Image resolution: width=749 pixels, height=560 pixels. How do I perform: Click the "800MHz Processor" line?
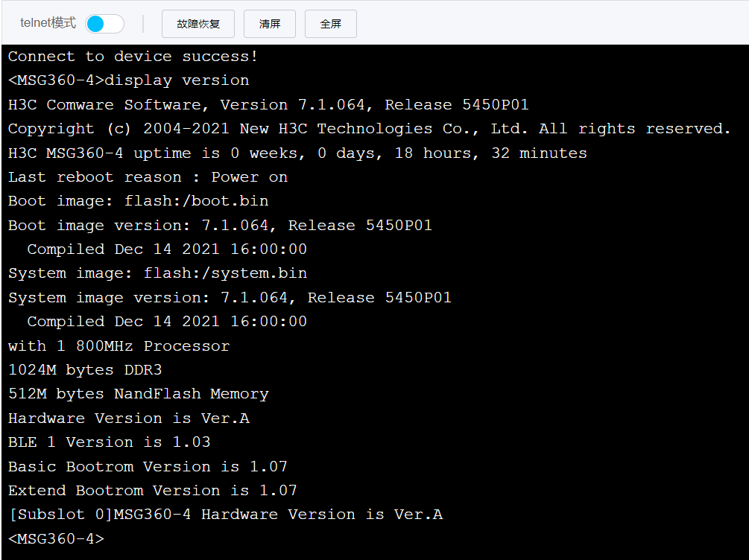118,346
